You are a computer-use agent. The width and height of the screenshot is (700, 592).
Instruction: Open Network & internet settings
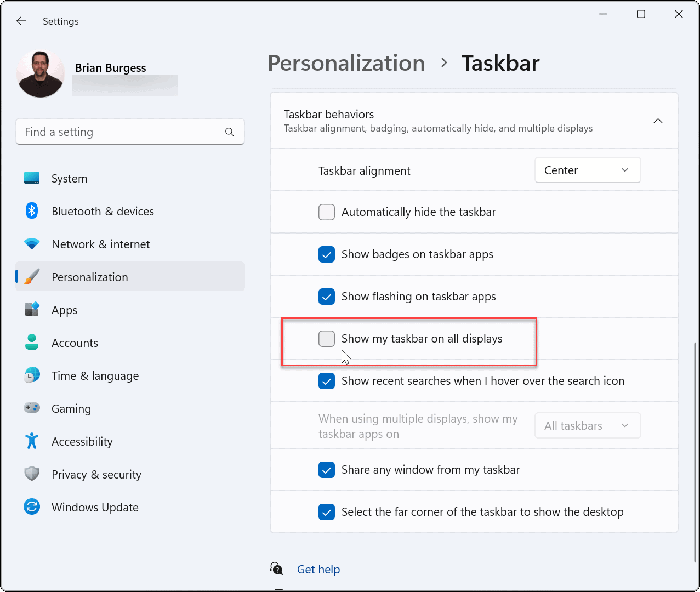pyautogui.click(x=100, y=244)
